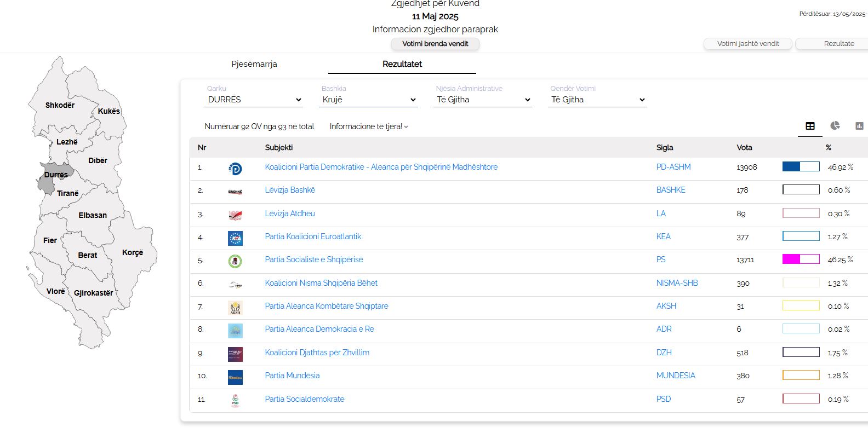Click the AKSH party logo

pyautogui.click(x=235, y=308)
